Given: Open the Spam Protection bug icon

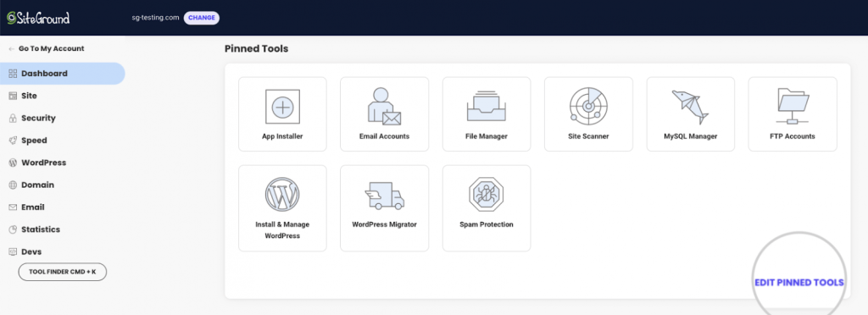Looking at the screenshot, I should point(486,195).
